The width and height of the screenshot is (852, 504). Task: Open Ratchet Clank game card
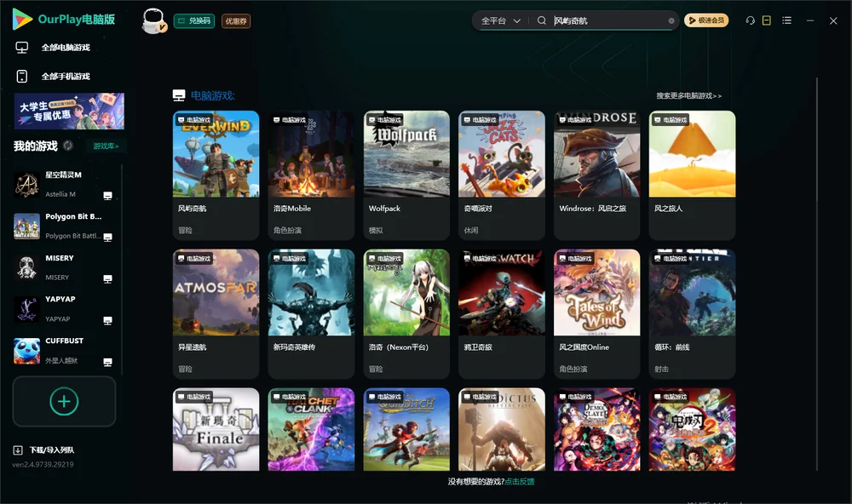point(311,429)
